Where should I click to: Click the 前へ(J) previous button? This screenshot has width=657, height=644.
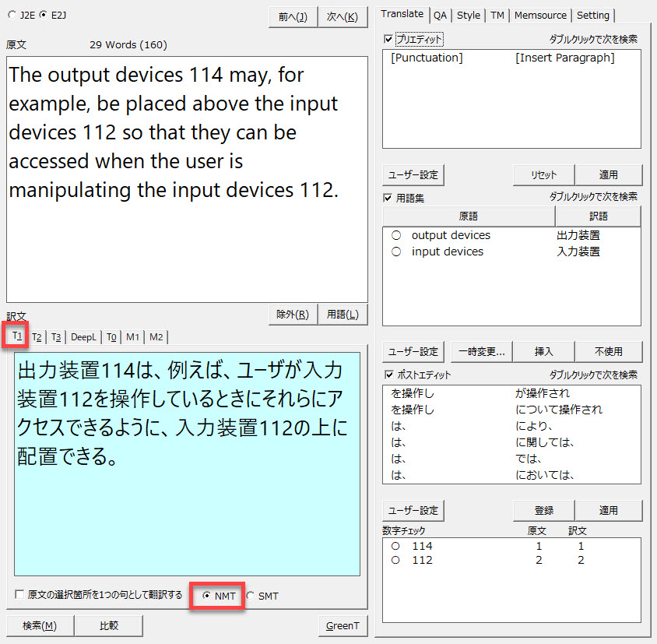(x=292, y=17)
